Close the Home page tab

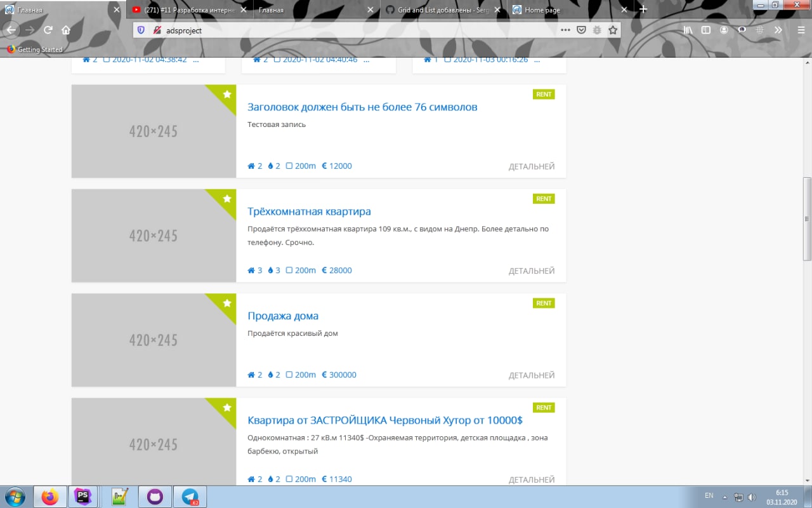pos(624,10)
